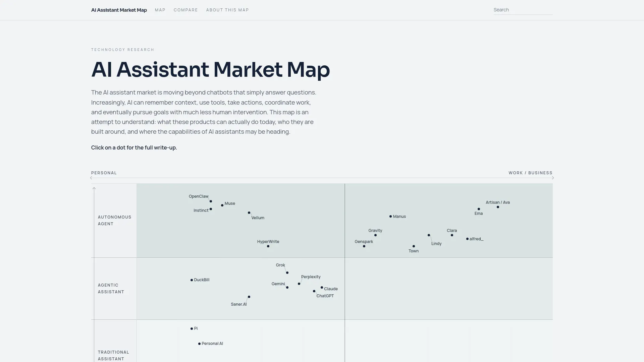The image size is (644, 362).
Task: Click the TRADITIONAL ASSISTANT row label
Action: click(113, 356)
